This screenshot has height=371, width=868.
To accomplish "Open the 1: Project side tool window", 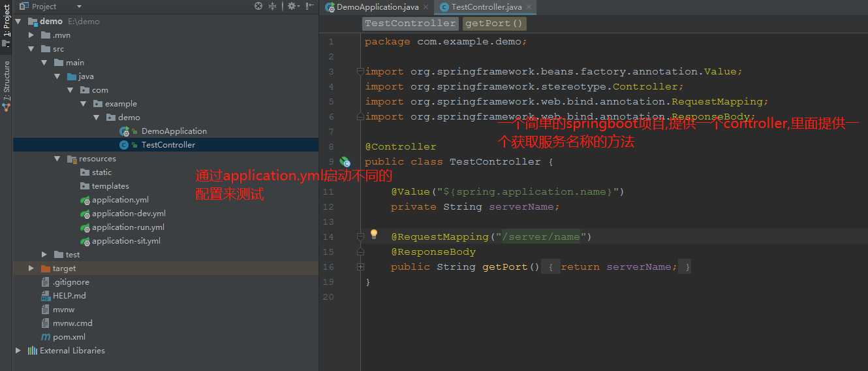I will point(6,24).
